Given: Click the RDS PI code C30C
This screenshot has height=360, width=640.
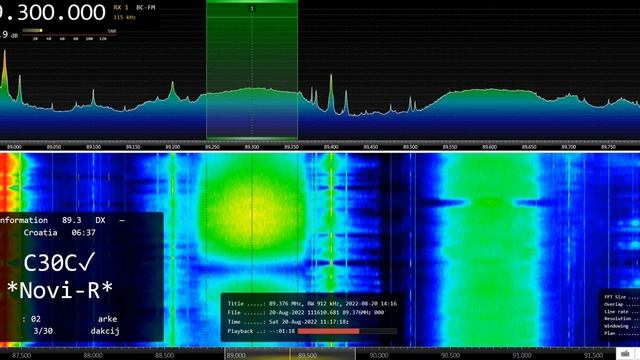Looking at the screenshot, I should [x=59, y=262].
